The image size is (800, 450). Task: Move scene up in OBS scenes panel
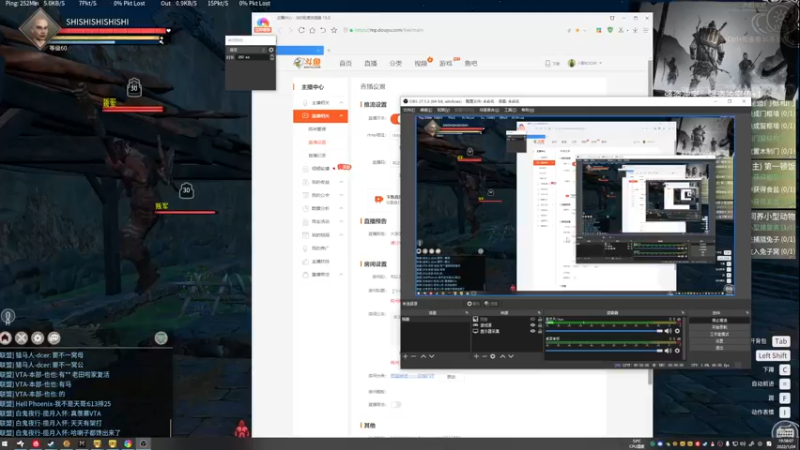(423, 356)
